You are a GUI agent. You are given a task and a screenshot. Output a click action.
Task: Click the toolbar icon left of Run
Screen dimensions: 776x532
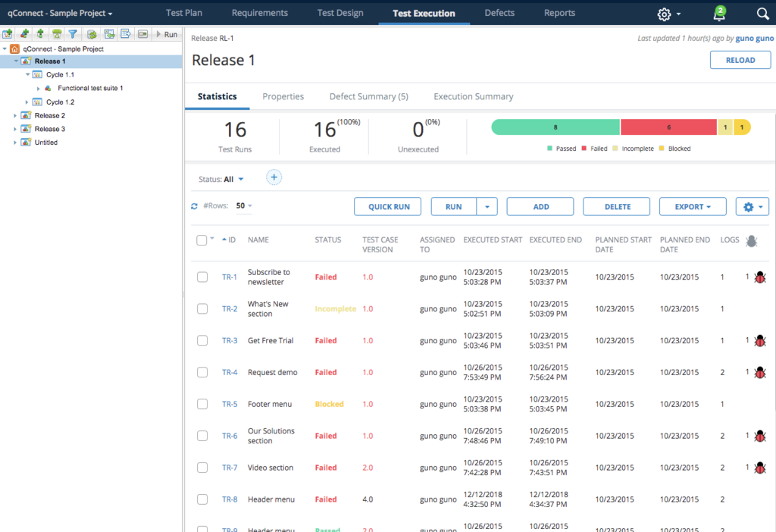(x=142, y=34)
